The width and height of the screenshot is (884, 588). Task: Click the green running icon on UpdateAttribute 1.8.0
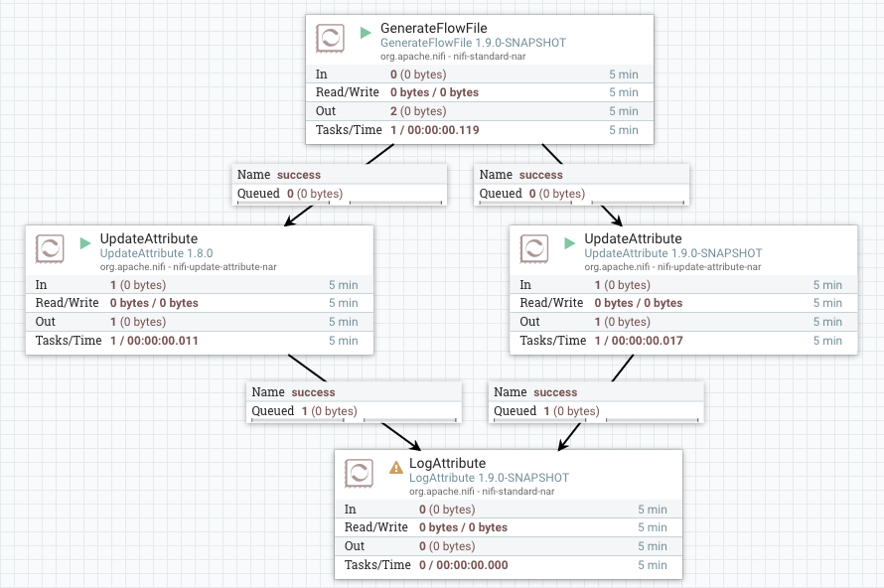[85, 243]
